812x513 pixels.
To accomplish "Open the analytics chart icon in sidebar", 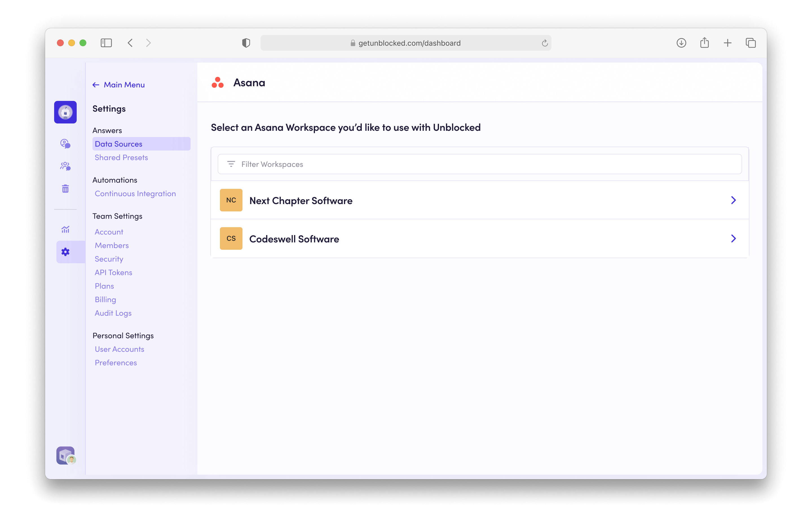I will 65,229.
